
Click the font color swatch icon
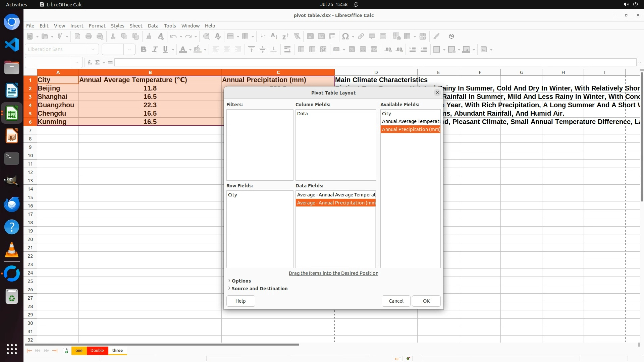(183, 50)
